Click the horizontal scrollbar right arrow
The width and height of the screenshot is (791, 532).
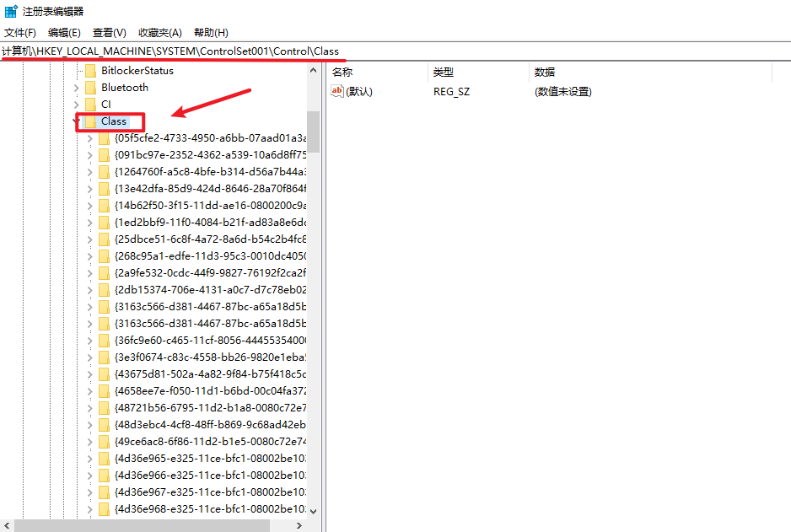coord(299,525)
